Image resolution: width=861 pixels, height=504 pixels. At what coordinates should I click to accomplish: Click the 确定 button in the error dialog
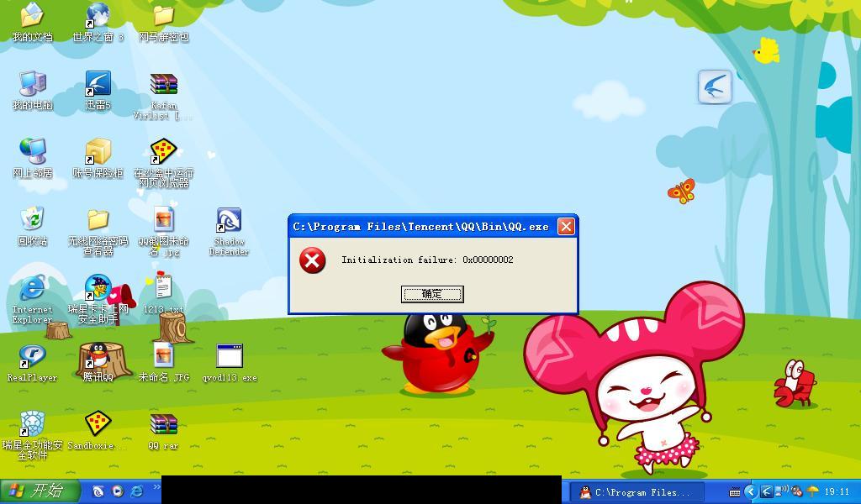[x=432, y=294]
